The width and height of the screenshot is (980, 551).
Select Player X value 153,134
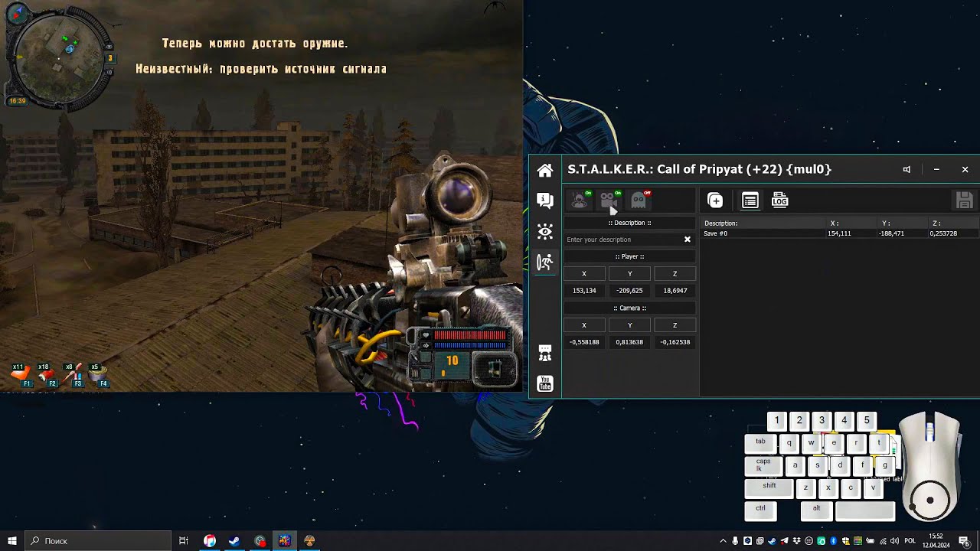click(584, 291)
